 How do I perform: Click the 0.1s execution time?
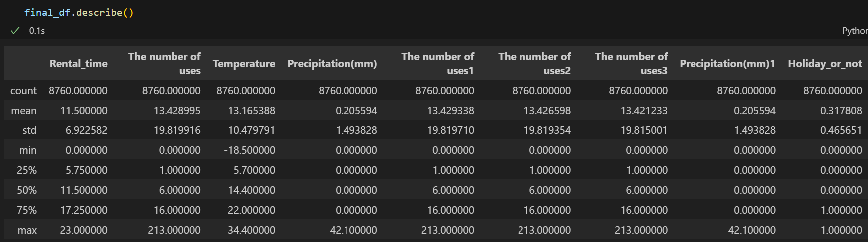(x=37, y=31)
